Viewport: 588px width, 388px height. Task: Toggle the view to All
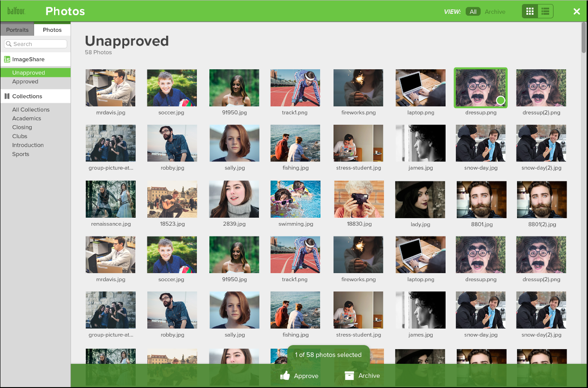coord(473,12)
